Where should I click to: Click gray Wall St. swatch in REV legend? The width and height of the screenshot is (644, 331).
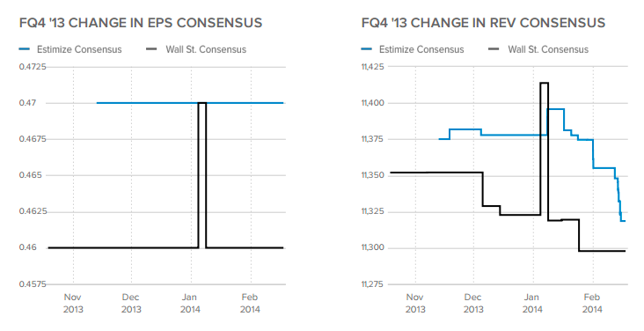[494, 49]
